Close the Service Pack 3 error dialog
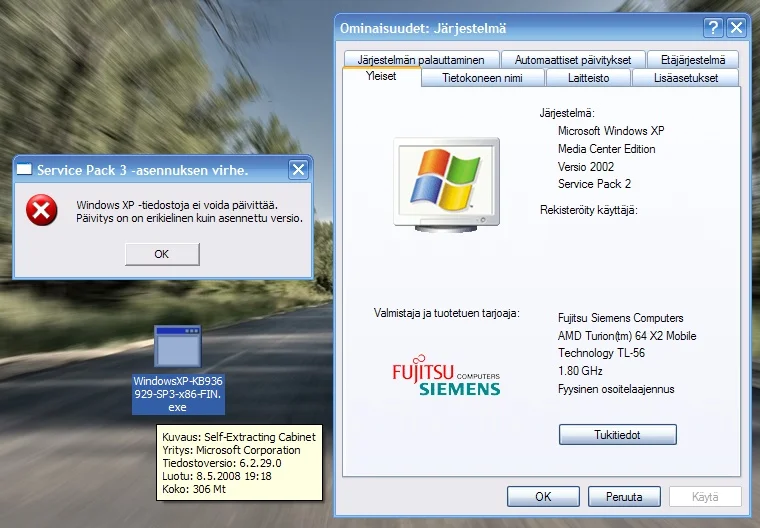760x528 pixels. coord(298,170)
